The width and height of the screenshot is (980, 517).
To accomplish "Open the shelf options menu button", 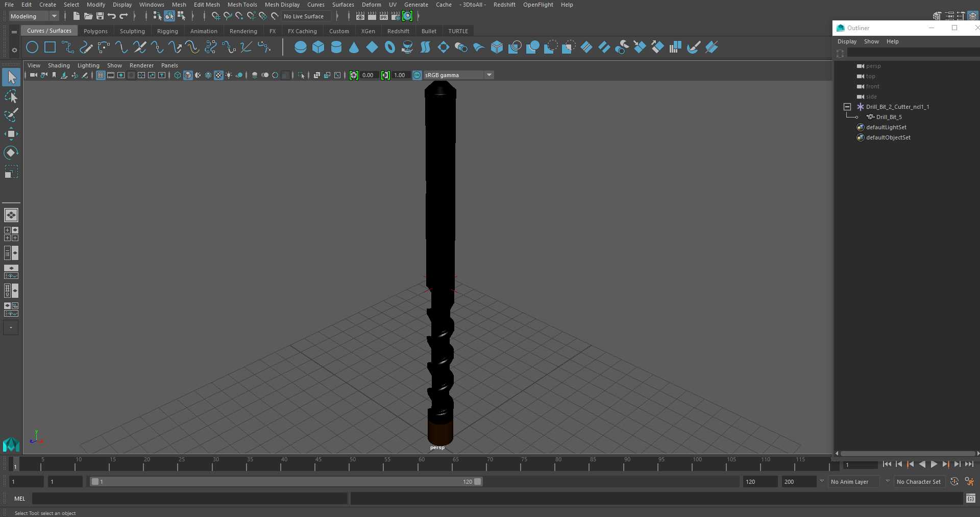I will coord(14,50).
